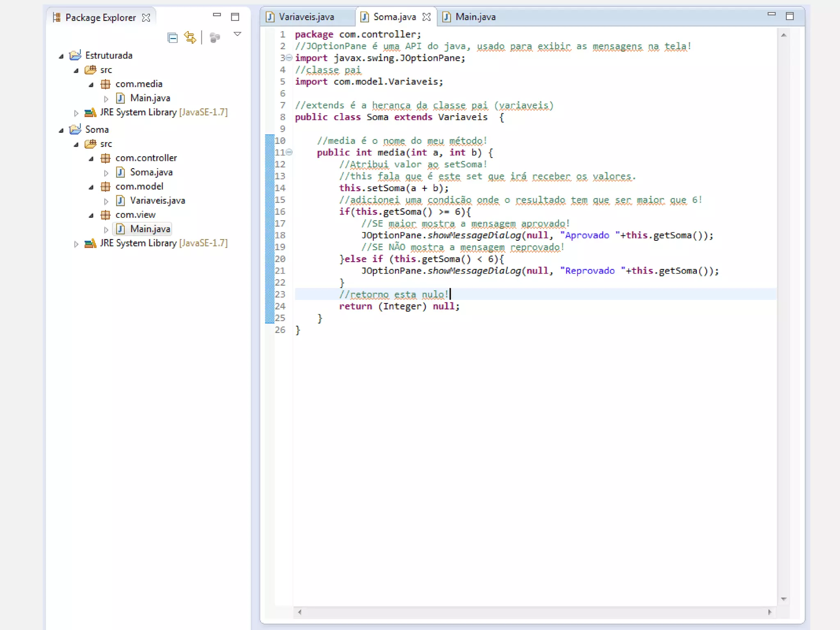840x630 pixels.
Task: Collapse the com.controller package
Action: [91, 159]
